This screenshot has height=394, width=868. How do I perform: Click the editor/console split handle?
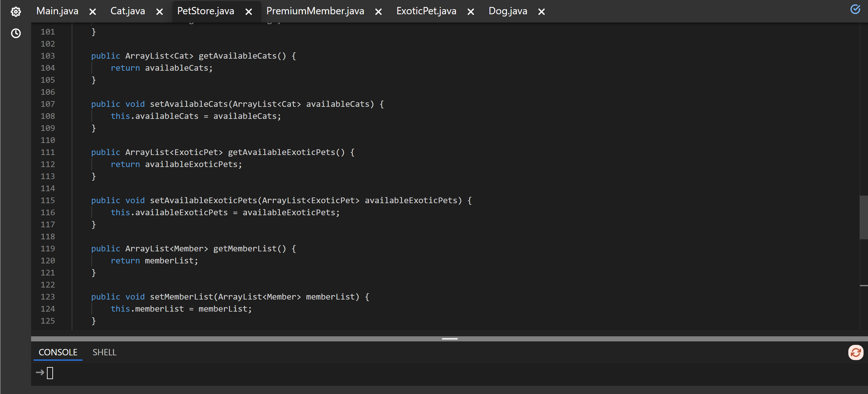(x=450, y=339)
